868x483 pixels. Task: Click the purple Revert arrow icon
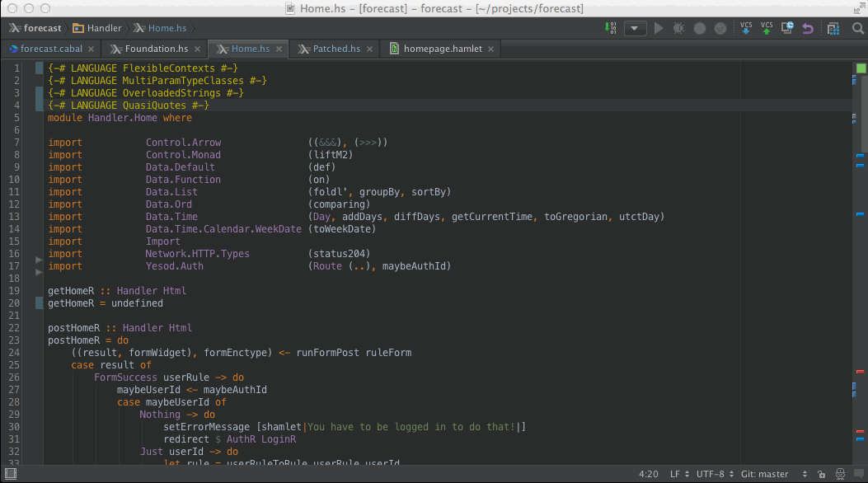tap(808, 28)
